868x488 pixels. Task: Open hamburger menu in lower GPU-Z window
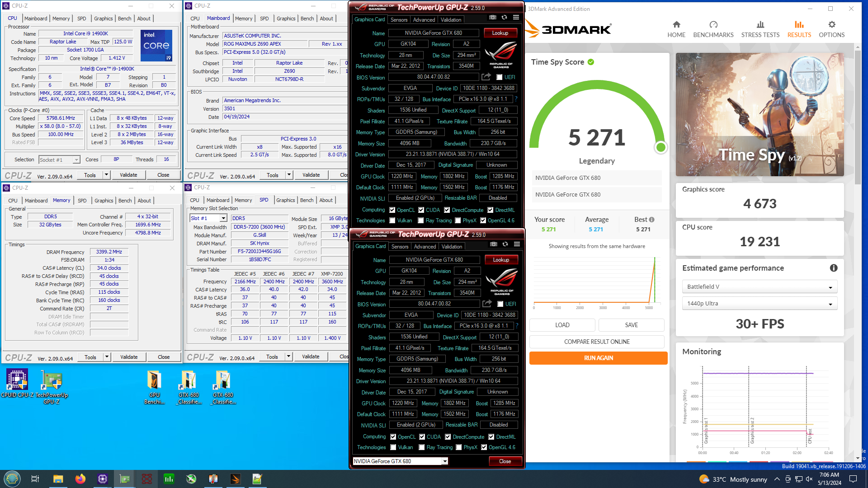click(x=517, y=244)
